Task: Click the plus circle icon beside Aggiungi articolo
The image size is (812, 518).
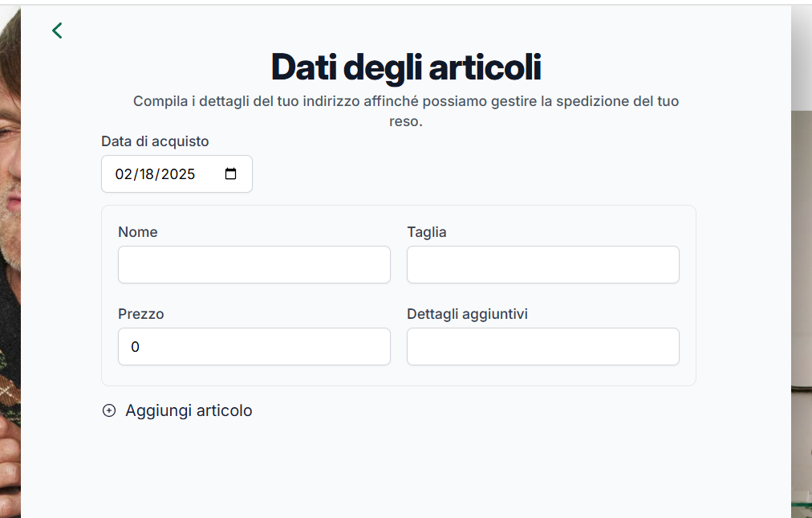Action: (109, 410)
